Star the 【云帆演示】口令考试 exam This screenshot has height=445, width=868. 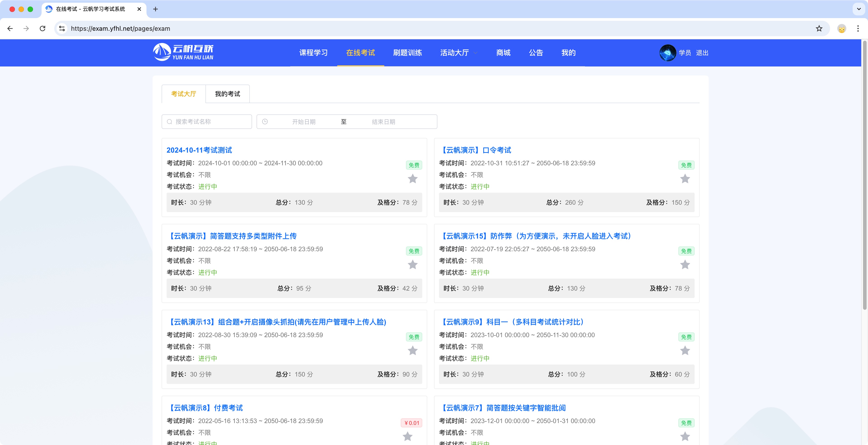pos(685,179)
